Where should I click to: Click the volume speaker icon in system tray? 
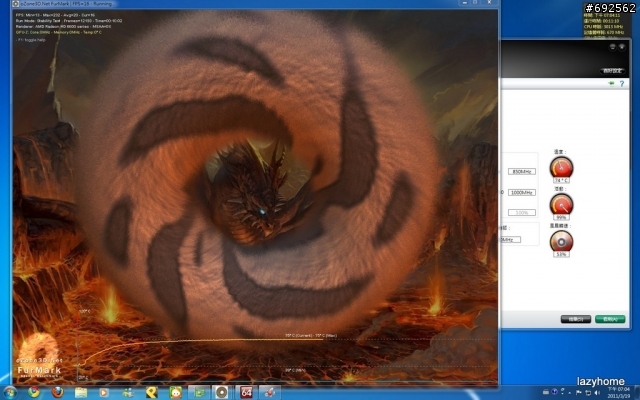tap(598, 392)
